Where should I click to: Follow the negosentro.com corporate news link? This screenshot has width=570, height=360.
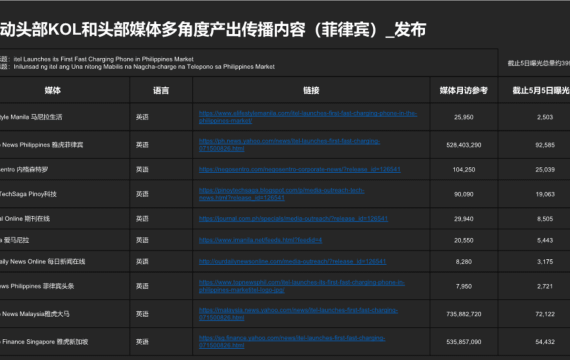(x=300, y=169)
